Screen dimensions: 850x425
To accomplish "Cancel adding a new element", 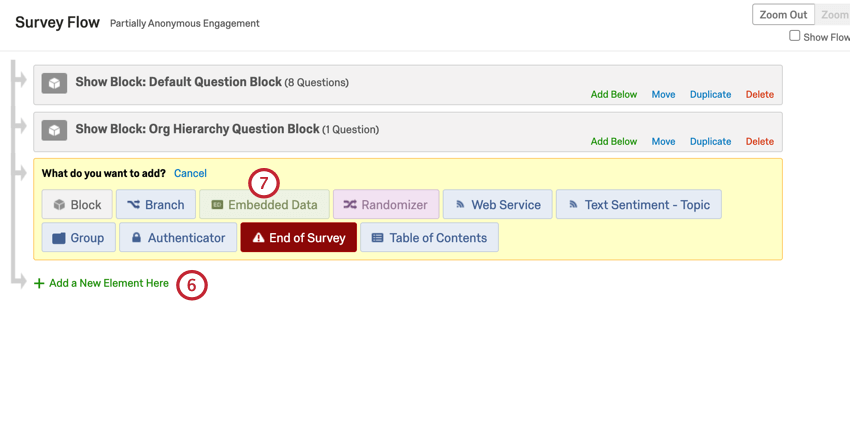I will click(x=190, y=173).
